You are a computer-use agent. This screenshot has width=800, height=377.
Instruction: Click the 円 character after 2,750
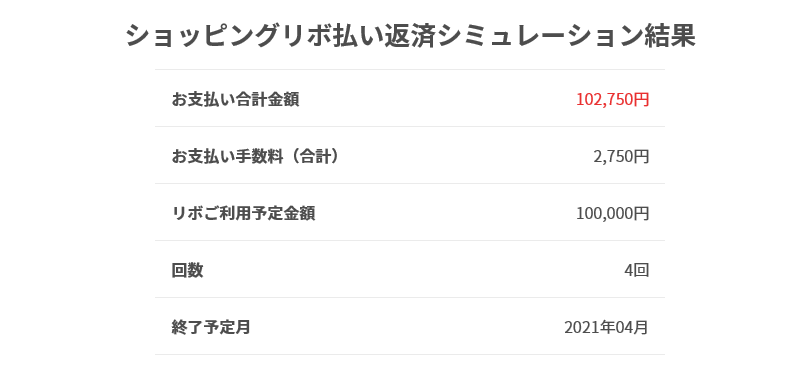641,157
